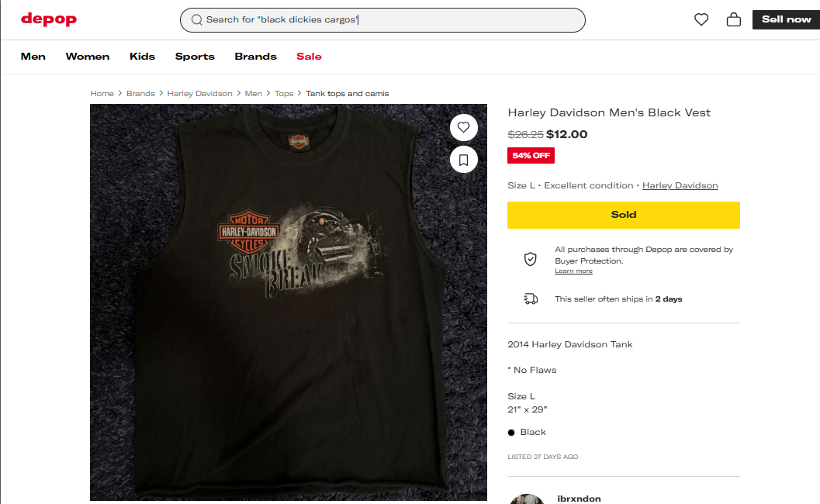Click the Black color swatch dot

point(511,433)
